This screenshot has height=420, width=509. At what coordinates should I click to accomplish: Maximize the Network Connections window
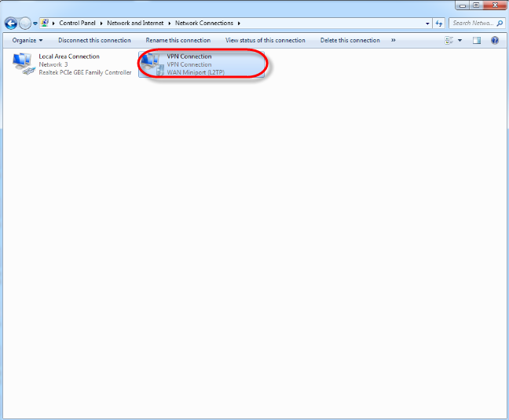(476, 5)
